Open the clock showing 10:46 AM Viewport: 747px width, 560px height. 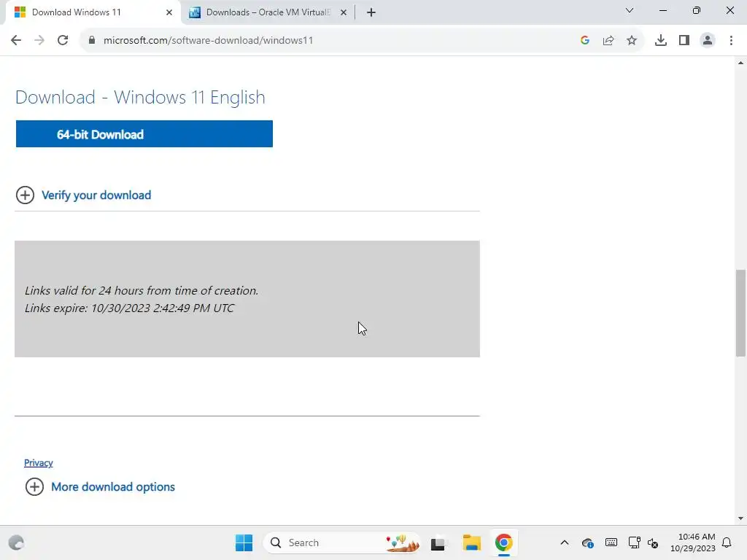(693, 542)
